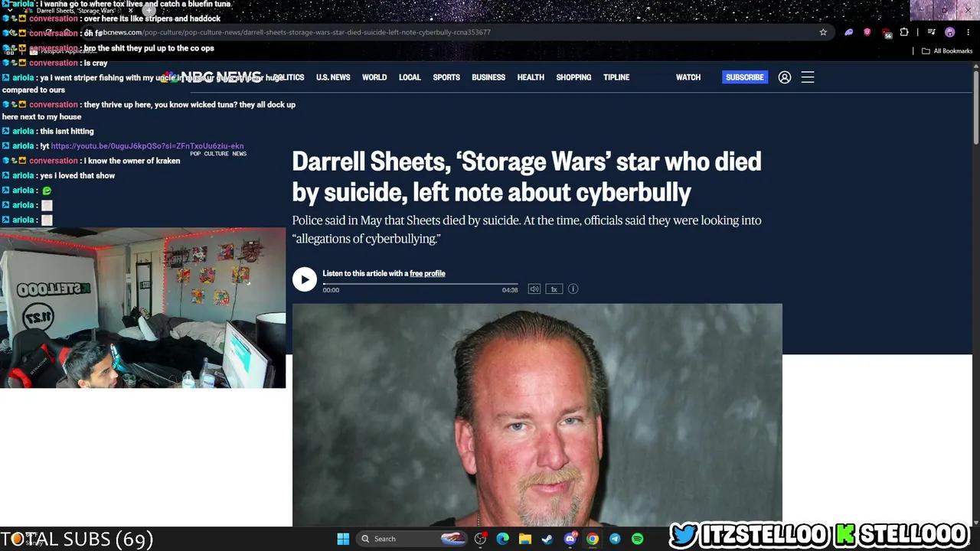Open the free profile link
This screenshot has height=551, width=980.
point(427,273)
